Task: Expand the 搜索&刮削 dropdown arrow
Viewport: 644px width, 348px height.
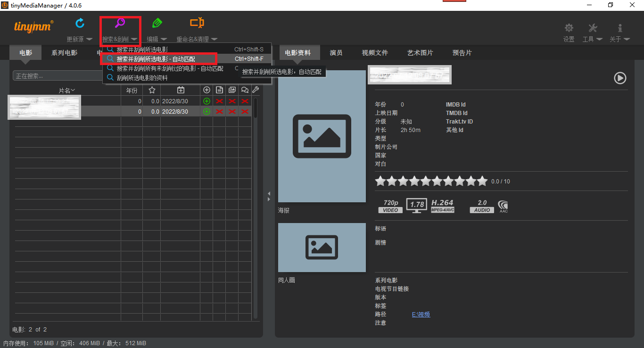Action: click(134, 39)
